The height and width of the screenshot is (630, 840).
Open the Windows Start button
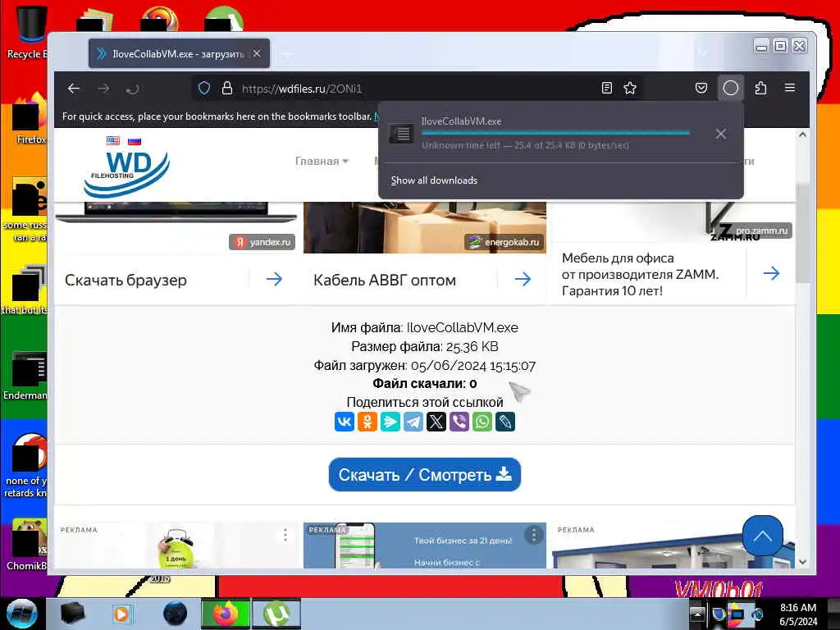[x=21, y=614]
